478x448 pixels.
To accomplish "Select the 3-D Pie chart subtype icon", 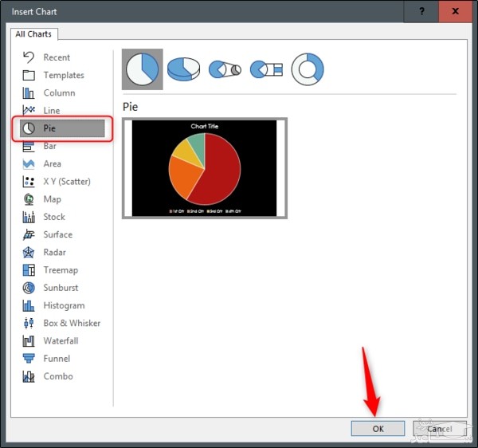I will tap(183, 69).
